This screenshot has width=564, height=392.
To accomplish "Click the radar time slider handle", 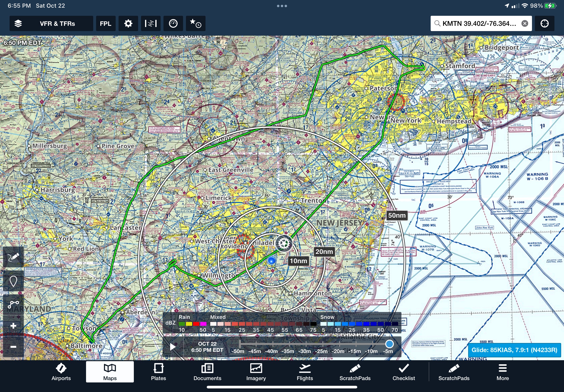I will coord(389,344).
